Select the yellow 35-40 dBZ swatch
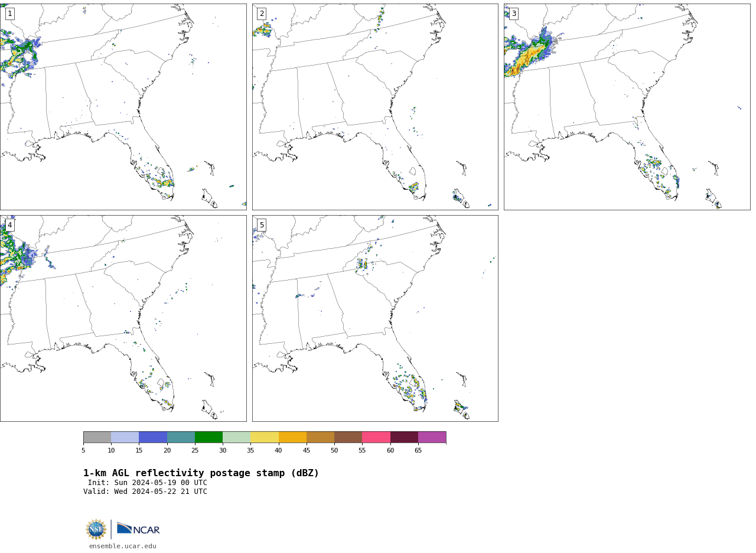 point(265,437)
